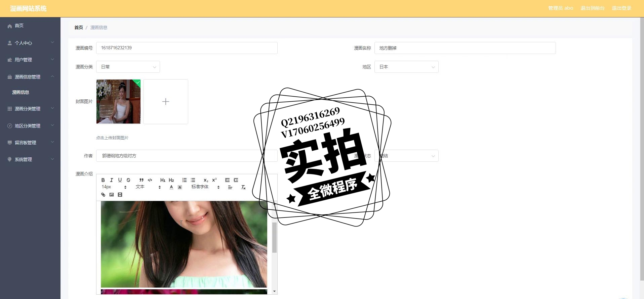This screenshot has width=644, height=299.
Task: Insert a hyperlink in the editor
Action: click(103, 195)
